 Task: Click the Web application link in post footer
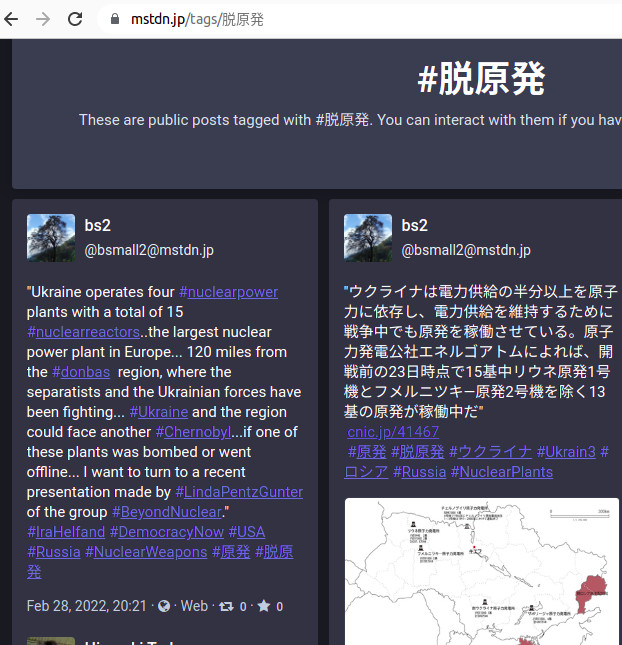pyautogui.click(x=194, y=606)
